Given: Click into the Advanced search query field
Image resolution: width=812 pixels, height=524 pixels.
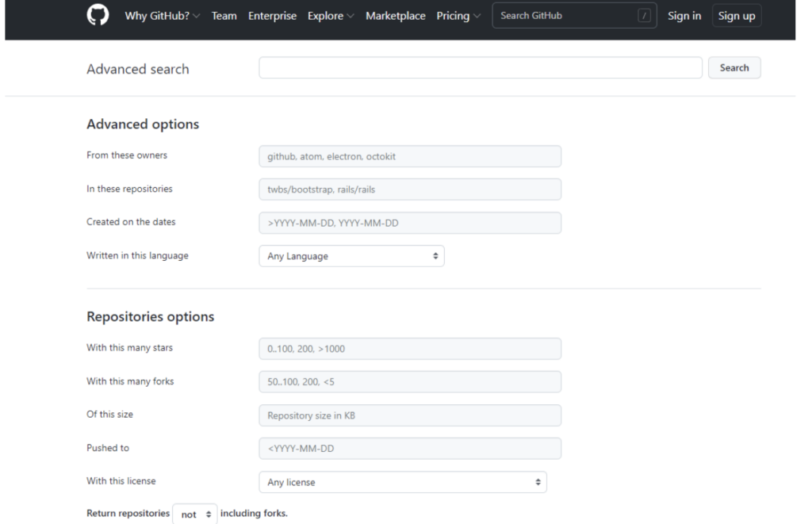Looking at the screenshot, I should [480, 68].
